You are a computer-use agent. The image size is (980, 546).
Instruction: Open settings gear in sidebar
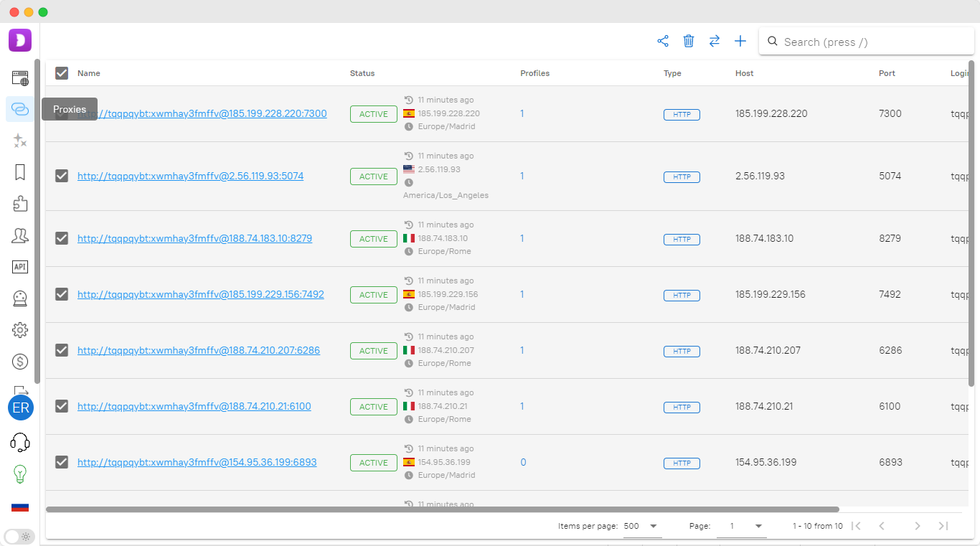(20, 330)
